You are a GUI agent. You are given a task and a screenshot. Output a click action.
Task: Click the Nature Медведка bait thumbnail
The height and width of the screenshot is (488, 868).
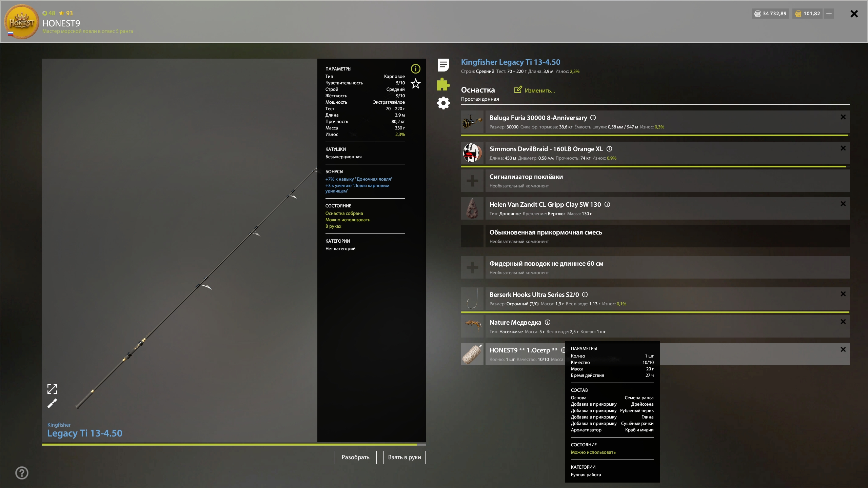pyautogui.click(x=472, y=326)
